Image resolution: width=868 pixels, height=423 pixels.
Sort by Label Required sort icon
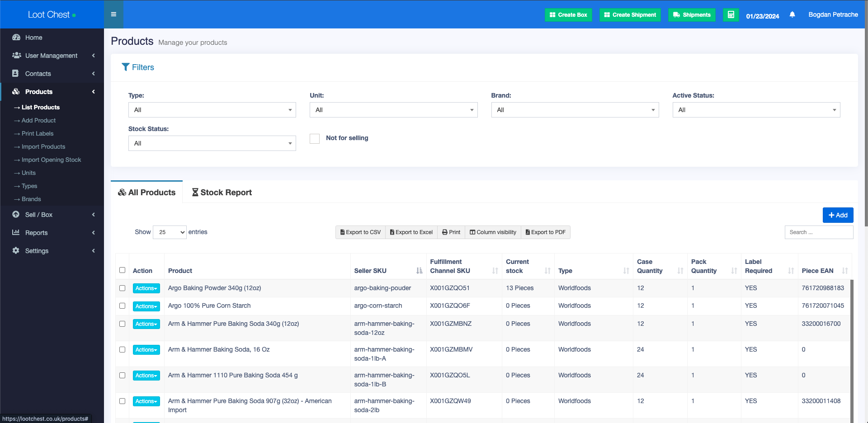click(791, 271)
